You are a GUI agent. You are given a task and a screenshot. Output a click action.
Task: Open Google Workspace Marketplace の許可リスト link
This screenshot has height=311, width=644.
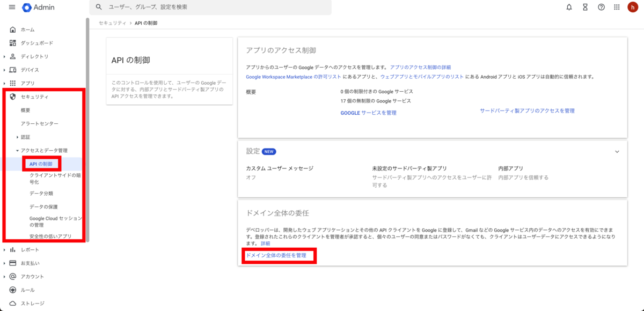click(x=294, y=77)
